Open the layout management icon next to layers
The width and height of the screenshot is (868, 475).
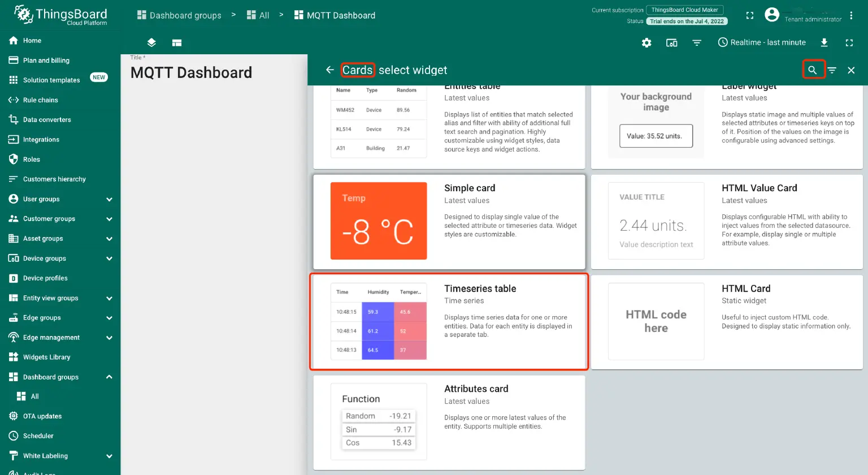[176, 42]
